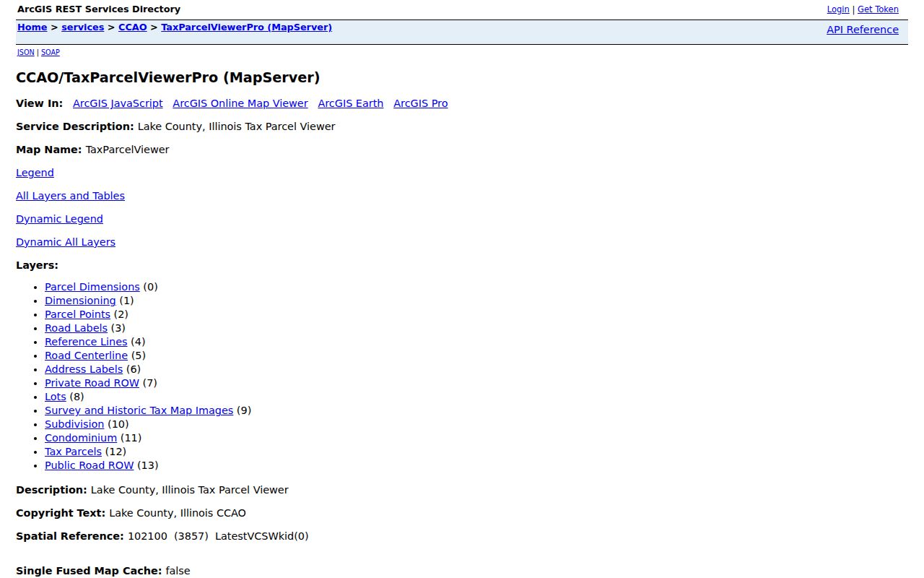Open the Road Centerline layer
Viewport: 924px width, 578px height.
coord(86,355)
